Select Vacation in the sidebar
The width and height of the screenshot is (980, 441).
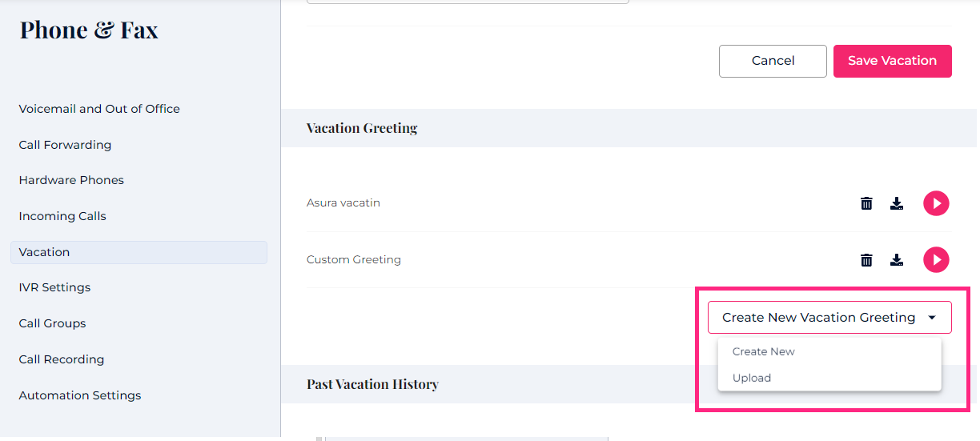click(x=44, y=252)
